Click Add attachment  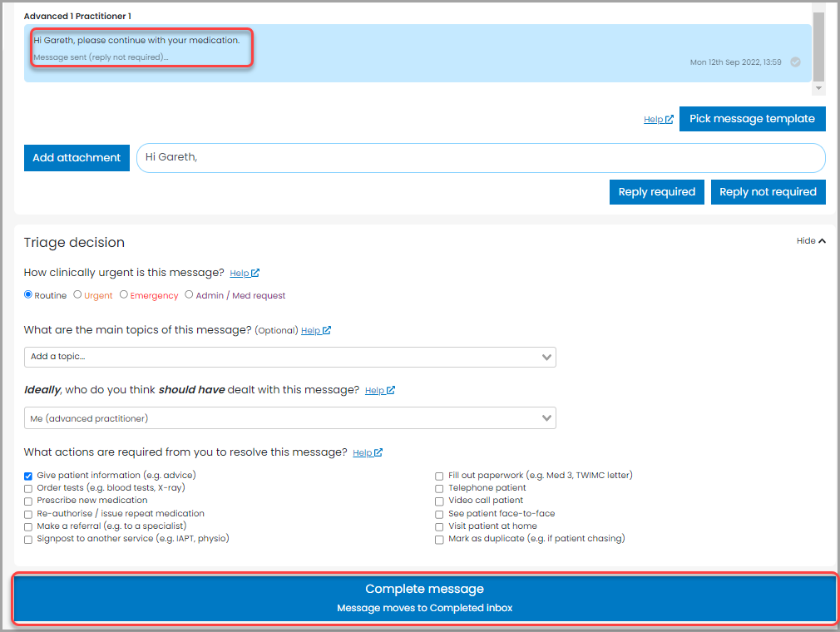tap(77, 157)
